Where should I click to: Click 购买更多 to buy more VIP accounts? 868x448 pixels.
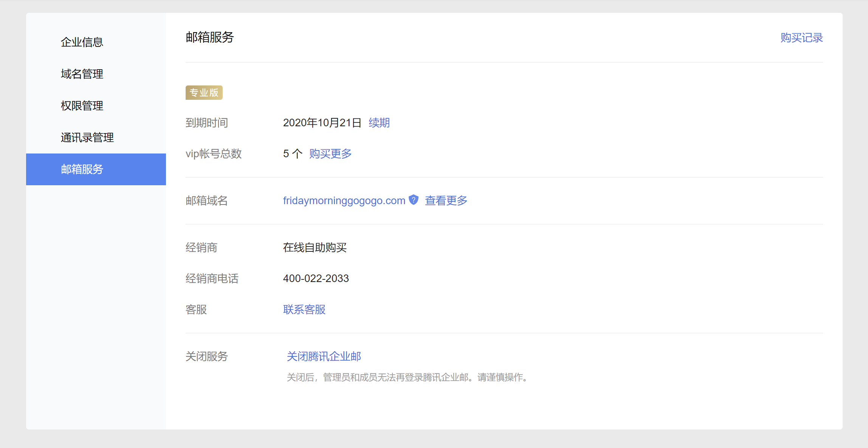point(330,153)
